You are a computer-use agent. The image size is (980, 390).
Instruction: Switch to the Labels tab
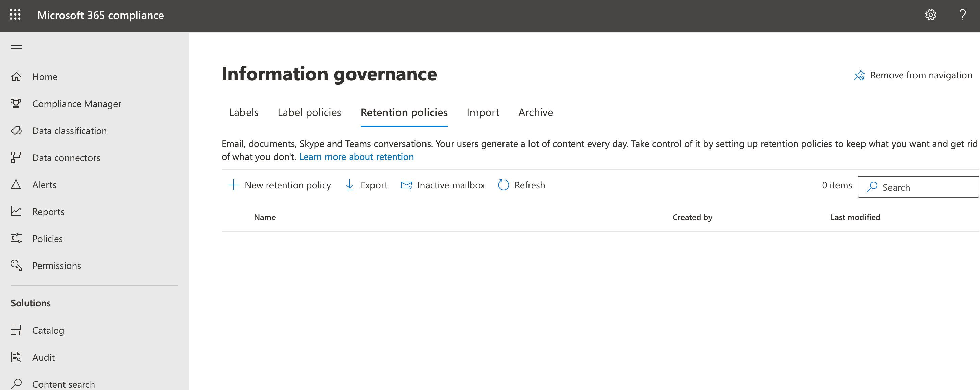243,112
